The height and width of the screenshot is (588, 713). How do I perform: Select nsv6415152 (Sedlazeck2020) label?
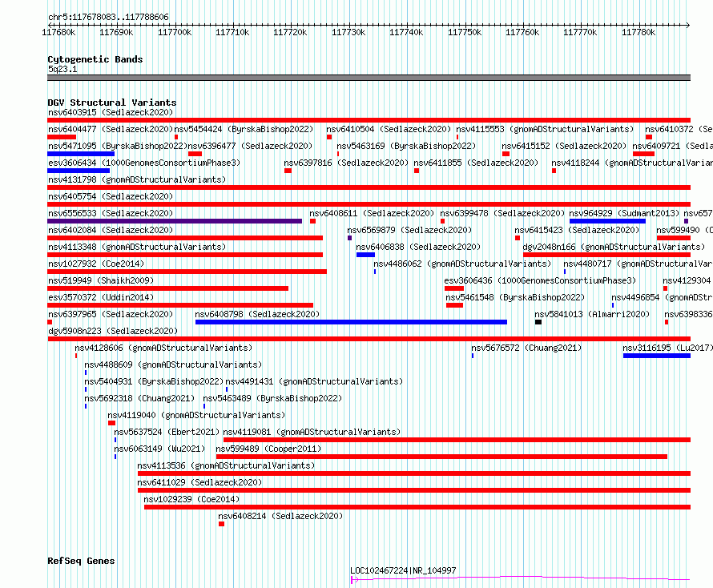[x=564, y=146]
